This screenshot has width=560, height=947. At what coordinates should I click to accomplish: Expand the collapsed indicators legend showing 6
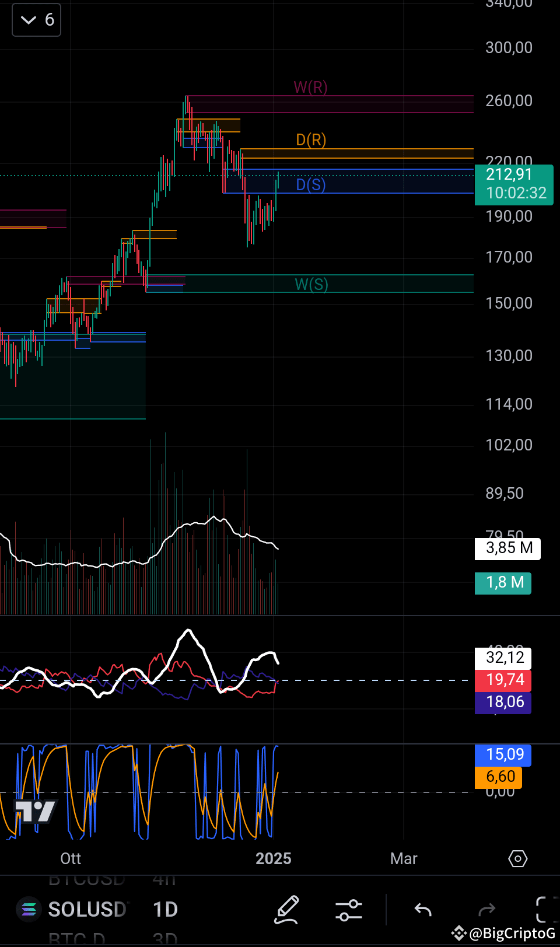click(x=36, y=20)
